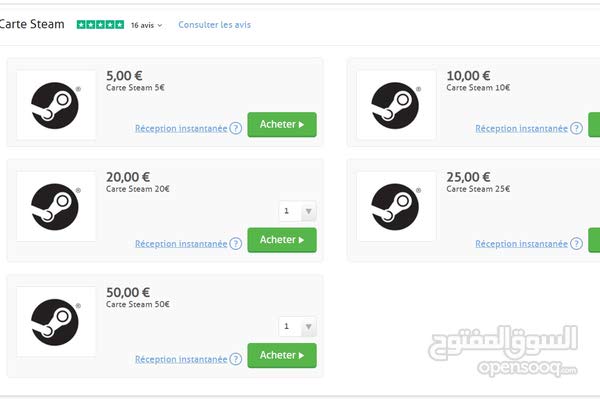Expand the 16 avis dropdown

point(147,25)
